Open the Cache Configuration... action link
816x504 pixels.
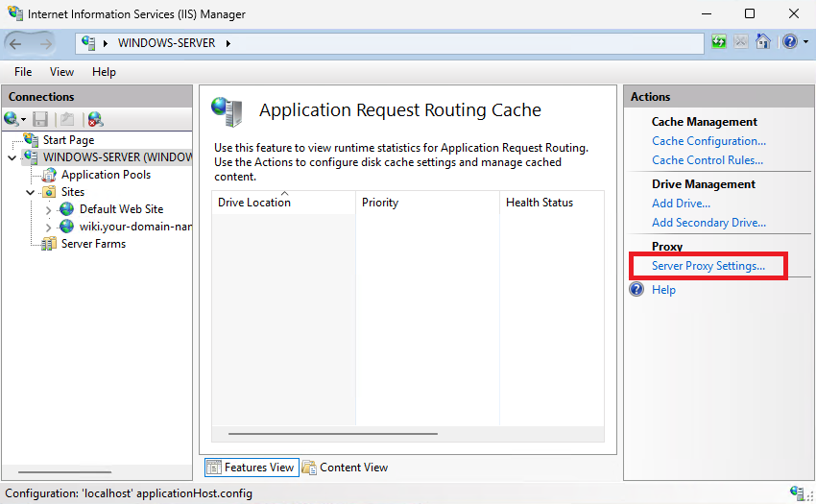[x=708, y=141]
